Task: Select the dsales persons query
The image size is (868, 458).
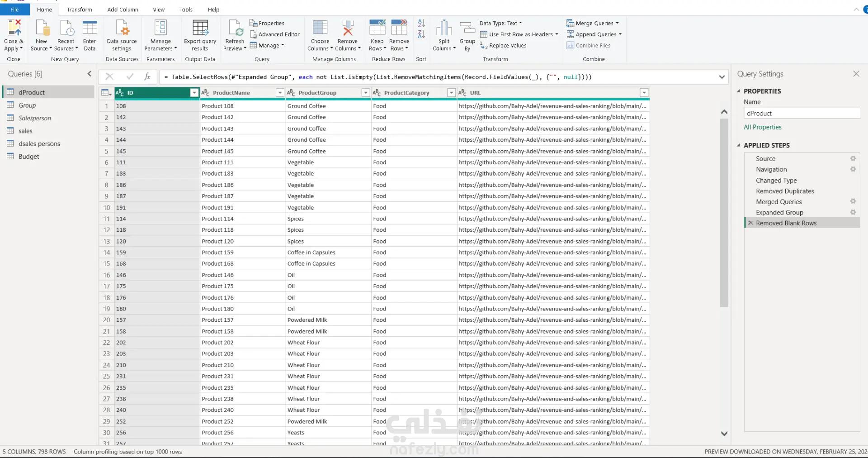Action: tap(48, 144)
